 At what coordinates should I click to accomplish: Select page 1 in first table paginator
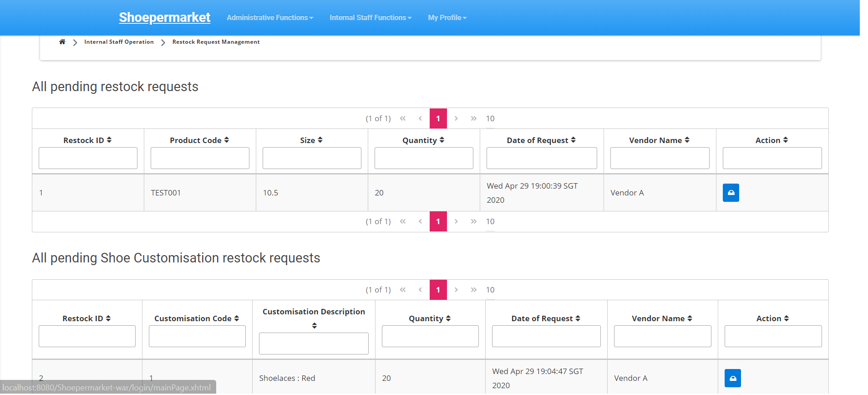pyautogui.click(x=438, y=118)
